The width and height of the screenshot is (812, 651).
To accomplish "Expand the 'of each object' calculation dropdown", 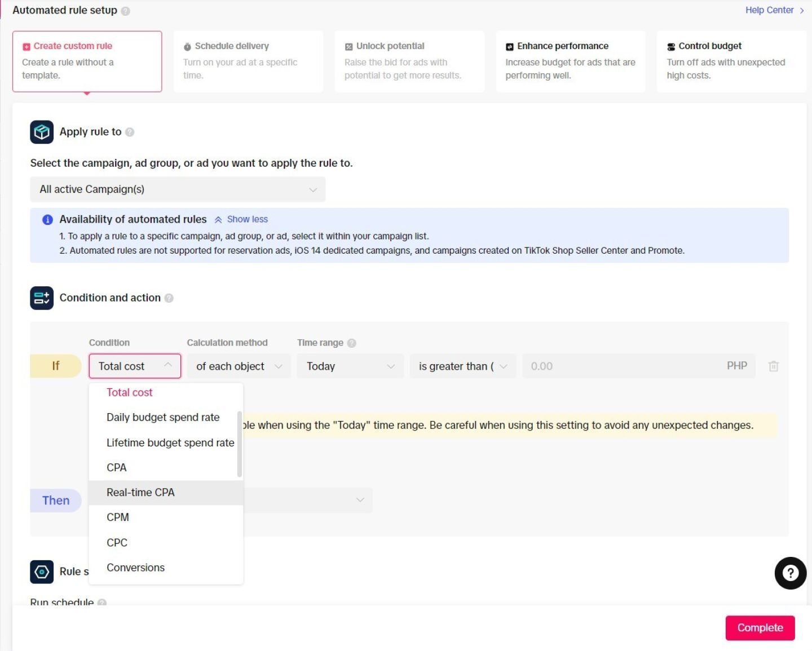I will (x=239, y=366).
